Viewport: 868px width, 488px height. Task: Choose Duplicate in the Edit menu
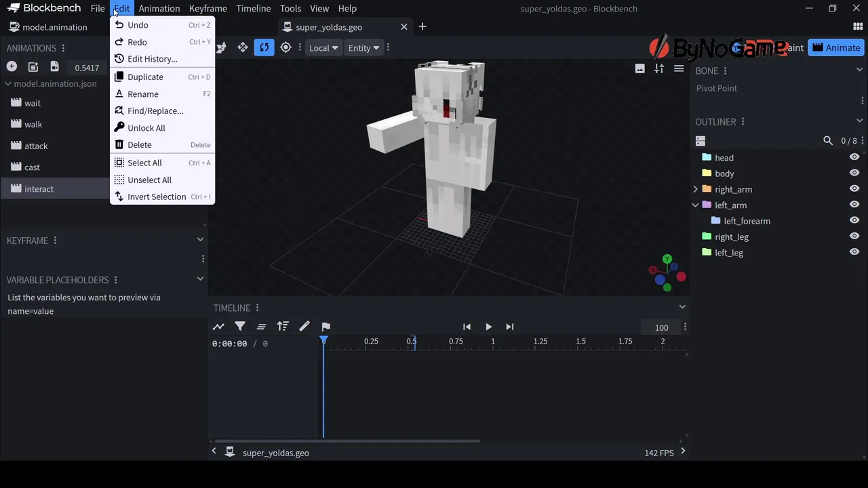click(x=163, y=77)
